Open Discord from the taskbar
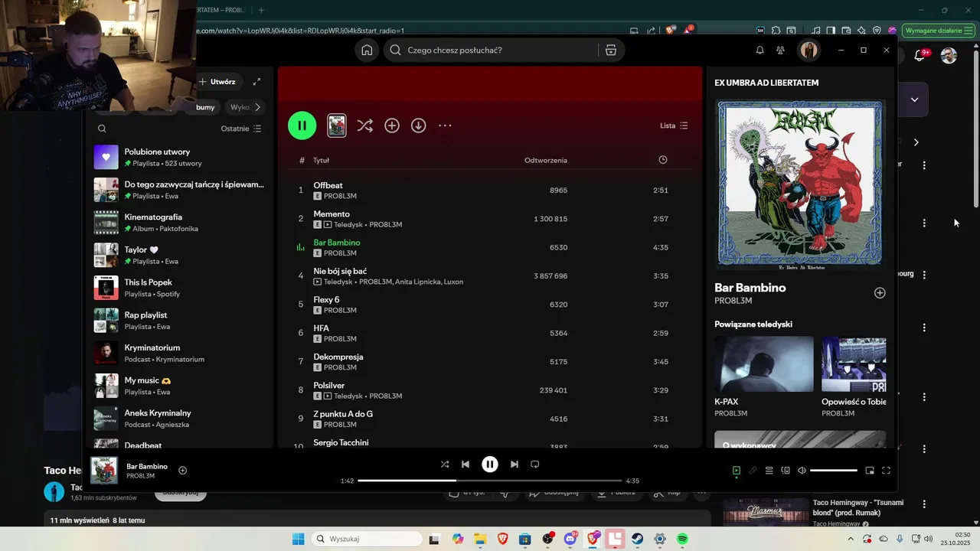 (570, 539)
